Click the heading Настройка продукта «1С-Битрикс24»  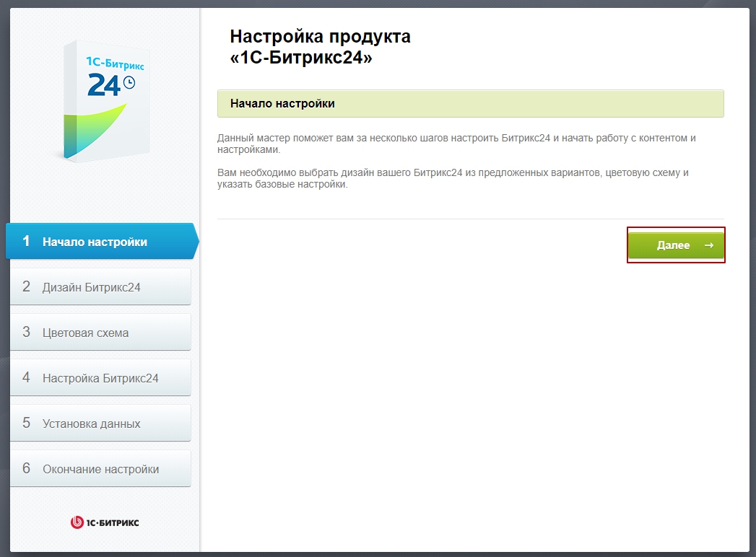[x=320, y=47]
